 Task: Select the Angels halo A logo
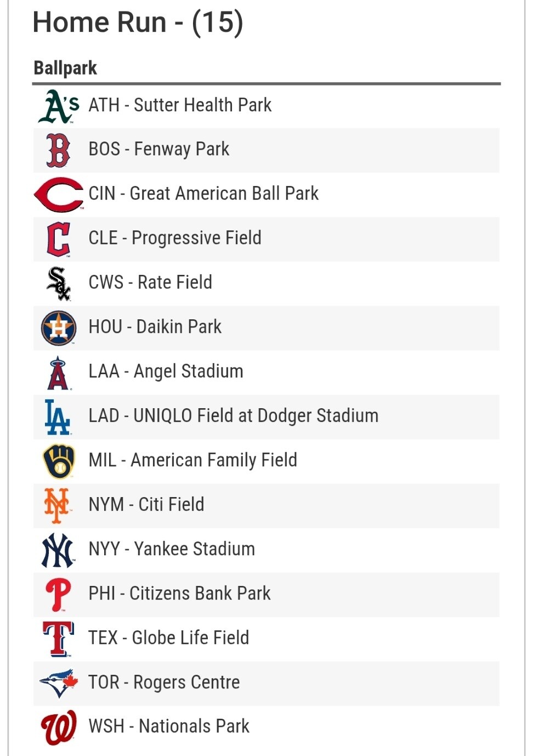(59, 373)
